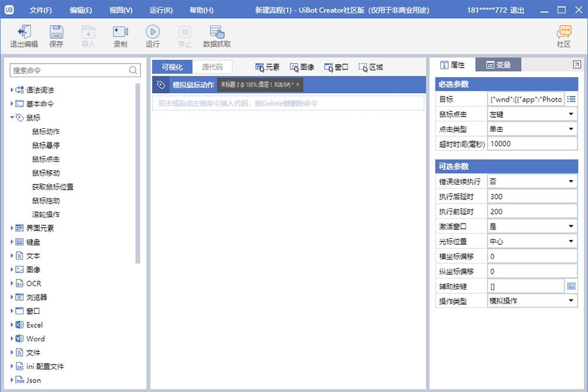Pop out the properties panel icon
Screen dimensions: 588x392
(x=577, y=65)
